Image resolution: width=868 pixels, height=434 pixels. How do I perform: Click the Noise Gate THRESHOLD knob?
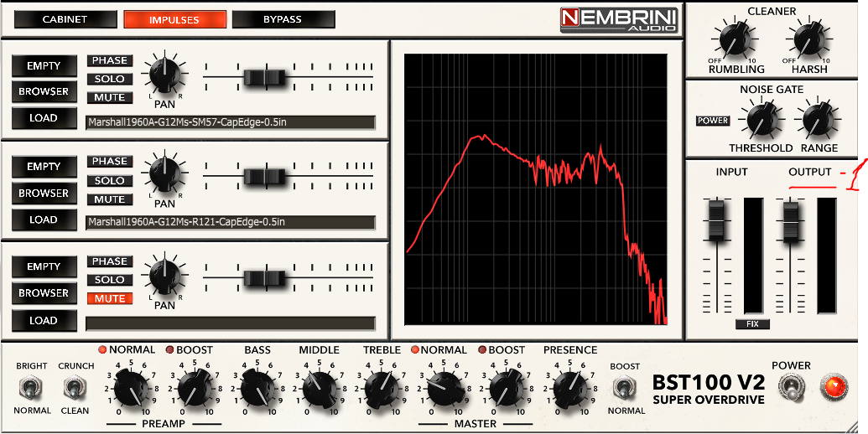762,120
